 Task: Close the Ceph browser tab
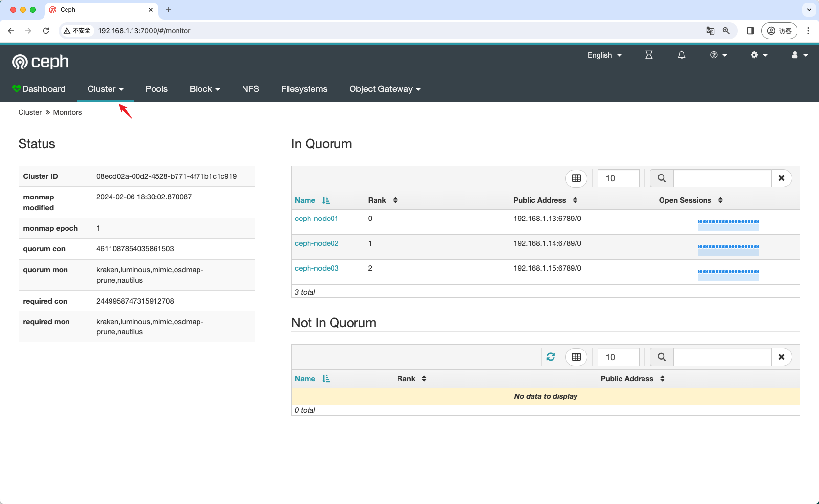point(151,10)
